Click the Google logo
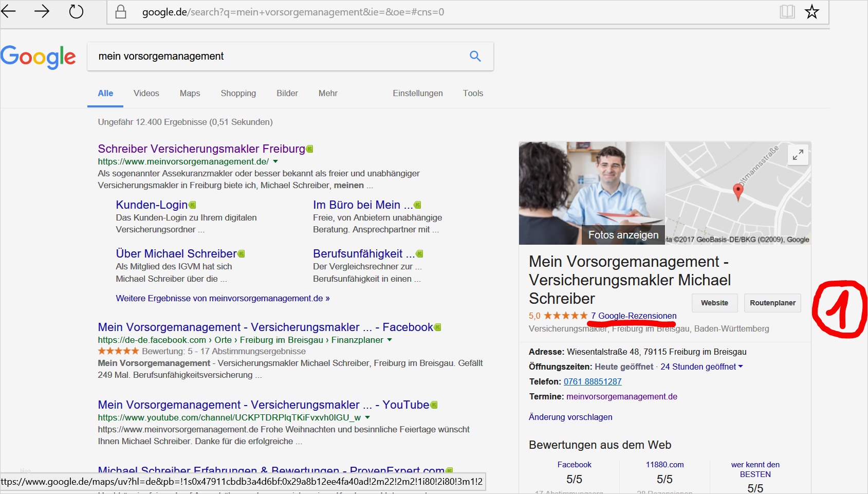This screenshot has width=868, height=494. click(38, 57)
